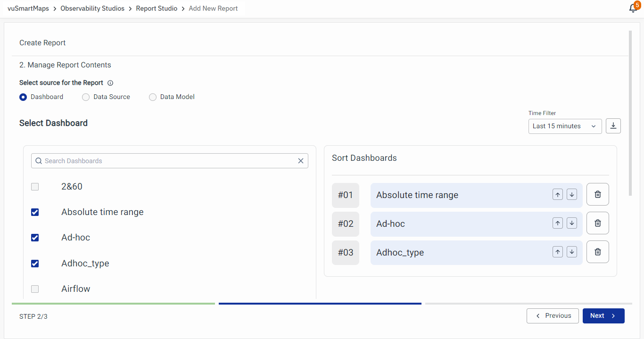Click the download icon beside Time Filter
644x339 pixels.
click(x=613, y=126)
